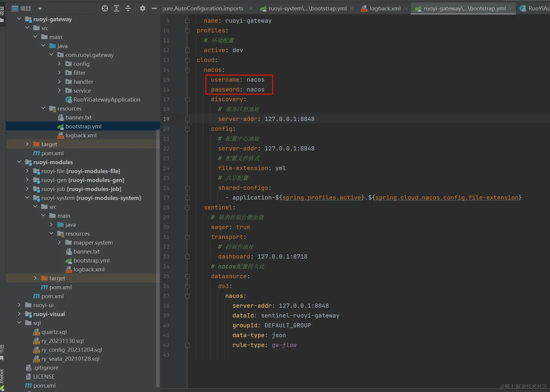Fold the profiles block at line 10

tap(187, 30)
